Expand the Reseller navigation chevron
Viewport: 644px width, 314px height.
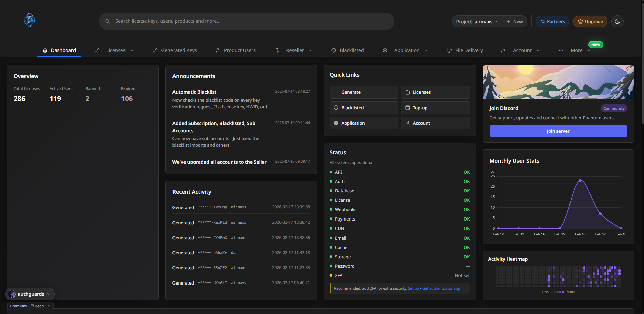coord(310,50)
